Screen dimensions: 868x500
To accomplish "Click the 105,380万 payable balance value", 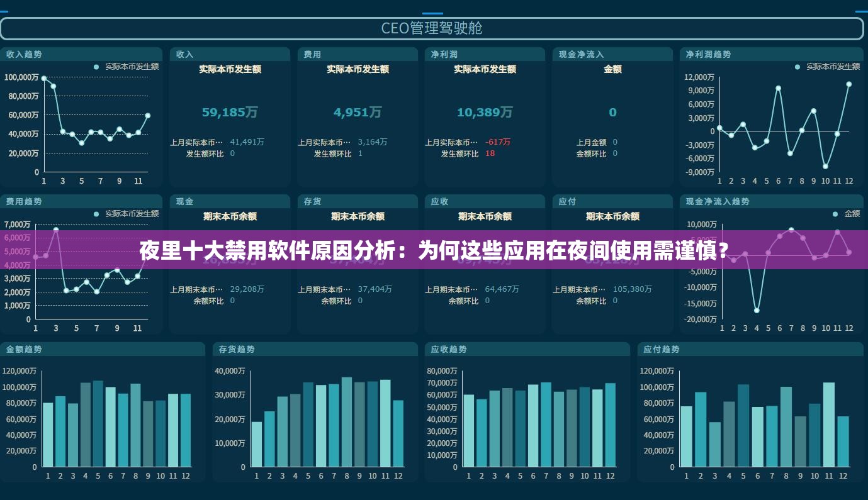I will (633, 289).
